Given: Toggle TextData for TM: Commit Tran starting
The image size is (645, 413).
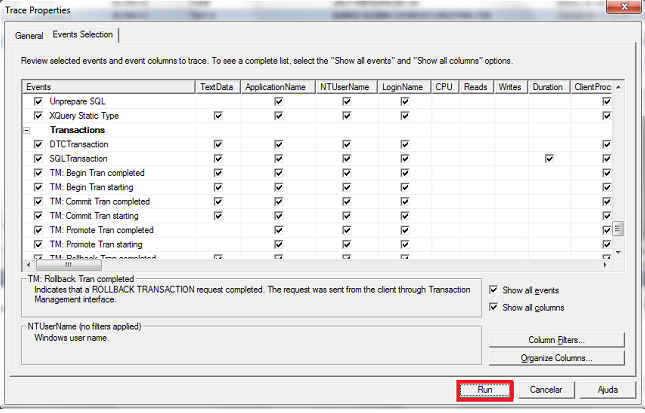Looking at the screenshot, I should pyautogui.click(x=218, y=216).
